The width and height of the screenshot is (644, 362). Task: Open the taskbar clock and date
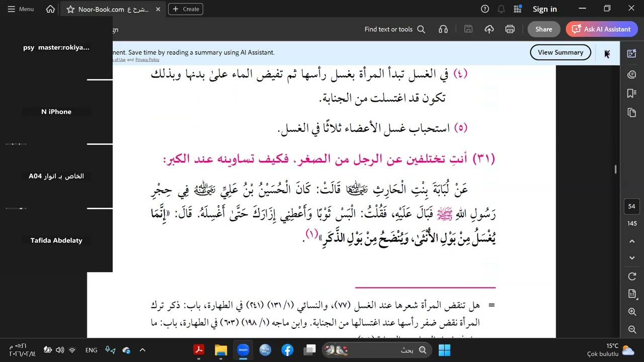point(23,350)
